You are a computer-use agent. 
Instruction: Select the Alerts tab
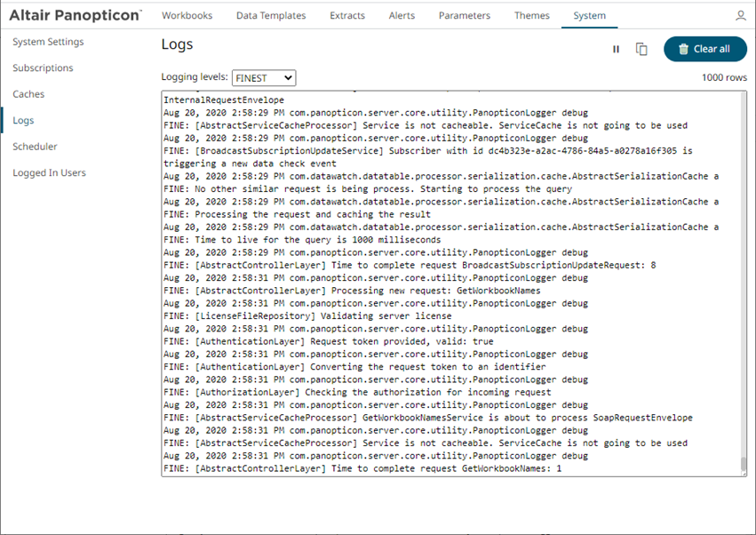tap(402, 16)
